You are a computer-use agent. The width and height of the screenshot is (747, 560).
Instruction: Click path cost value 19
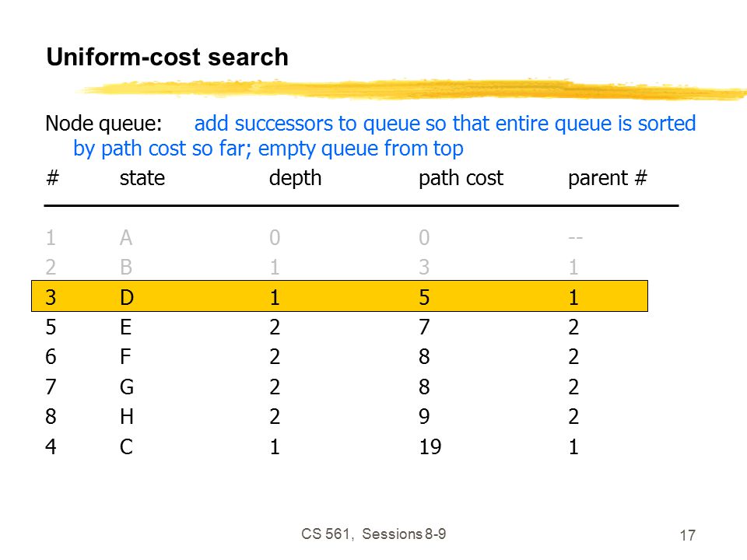[430, 446]
